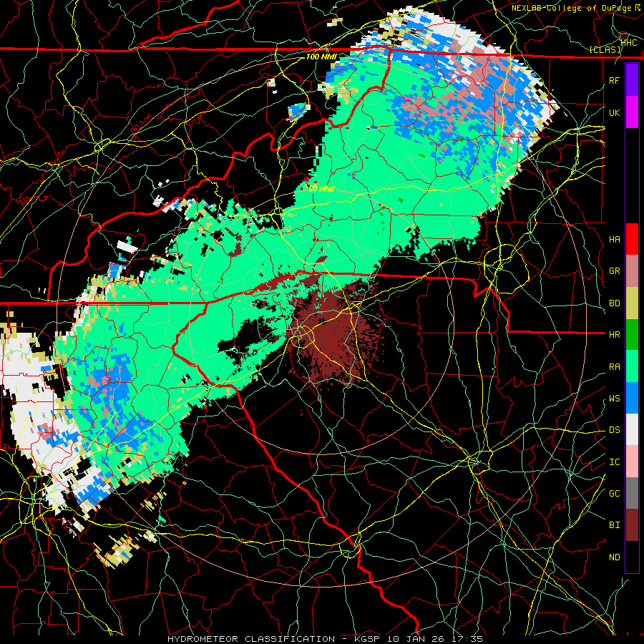Screen dimensions: 644x644
Task: Click the magenta UK legend color swatch
Action: pyautogui.click(x=632, y=112)
